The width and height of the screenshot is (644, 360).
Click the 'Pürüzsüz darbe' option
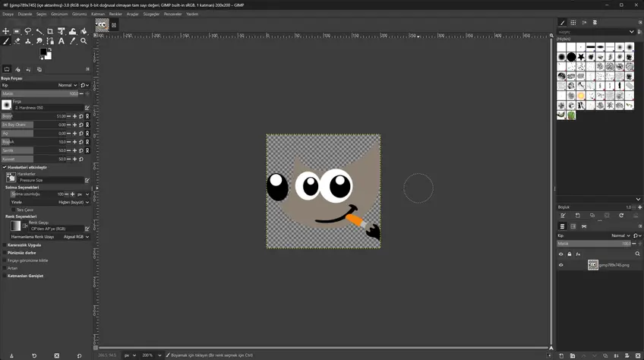(x=4, y=253)
